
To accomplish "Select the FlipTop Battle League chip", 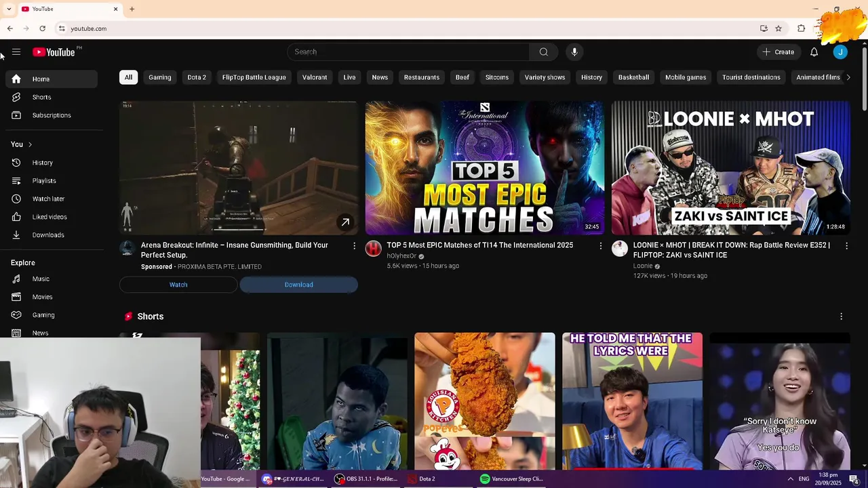I will click(254, 77).
